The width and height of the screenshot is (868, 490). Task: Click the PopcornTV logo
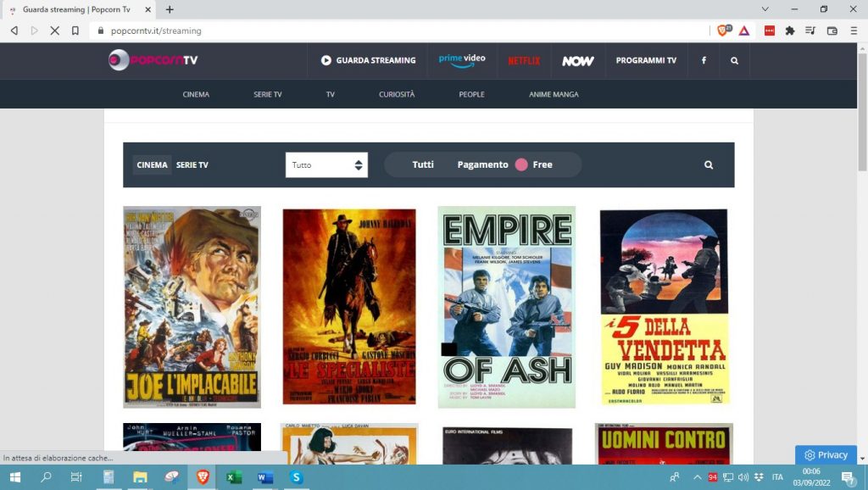153,60
